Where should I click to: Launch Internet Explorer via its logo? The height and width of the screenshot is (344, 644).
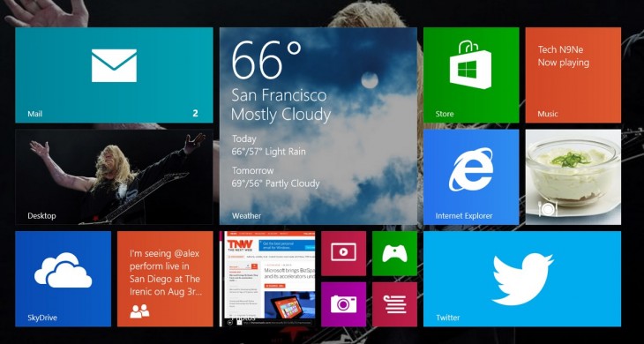pyautogui.click(x=471, y=169)
